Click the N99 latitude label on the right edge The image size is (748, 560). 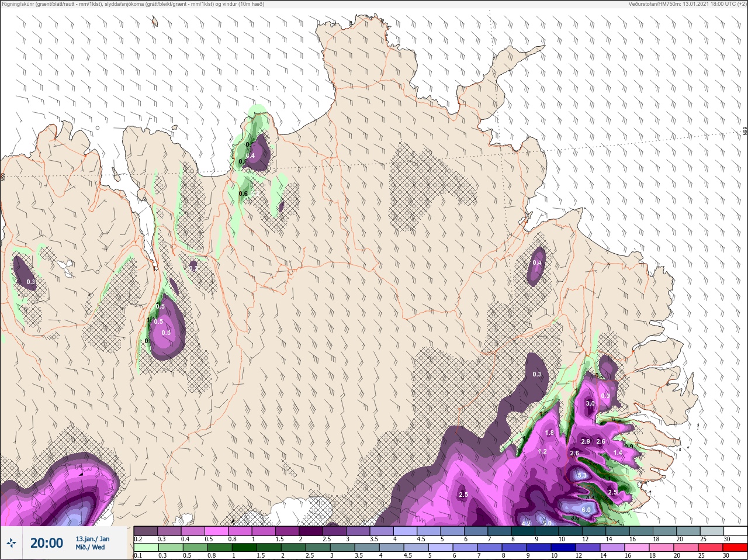[745, 132]
